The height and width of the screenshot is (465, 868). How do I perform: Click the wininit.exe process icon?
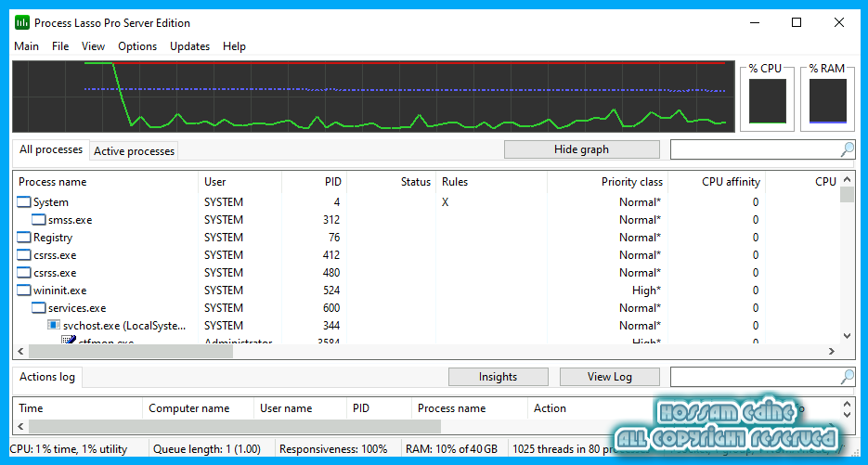(24, 291)
